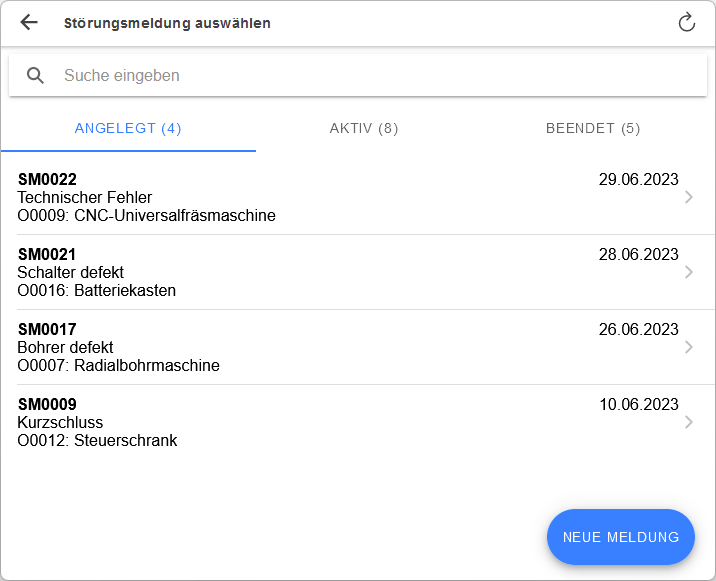Click the magnifying glass search icon
The image size is (716, 581).
36,75
